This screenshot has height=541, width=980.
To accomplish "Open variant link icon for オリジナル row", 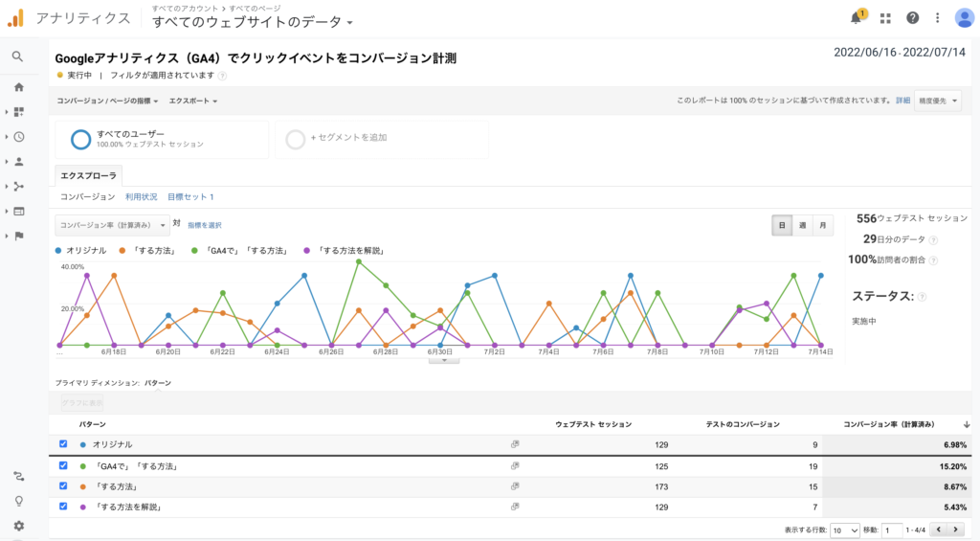I will (514, 444).
